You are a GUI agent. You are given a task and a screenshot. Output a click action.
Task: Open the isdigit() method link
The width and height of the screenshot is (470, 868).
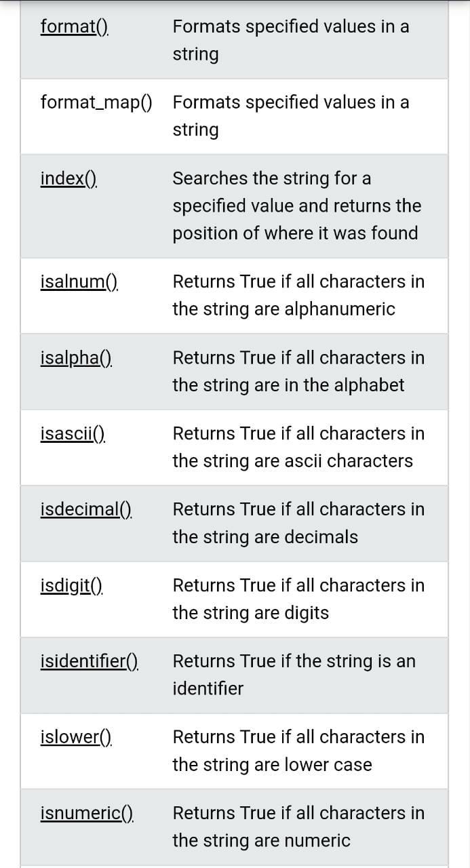pos(71,585)
